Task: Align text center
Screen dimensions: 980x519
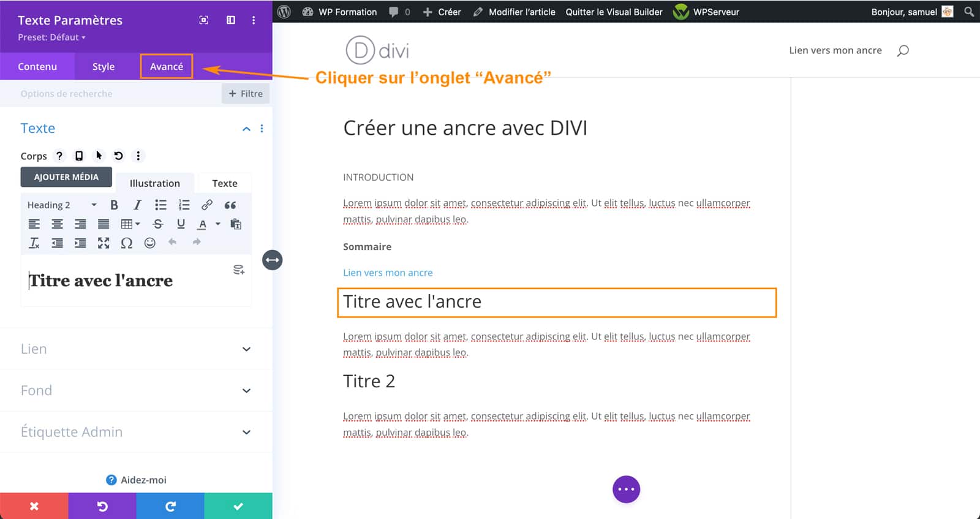Action: coord(57,224)
